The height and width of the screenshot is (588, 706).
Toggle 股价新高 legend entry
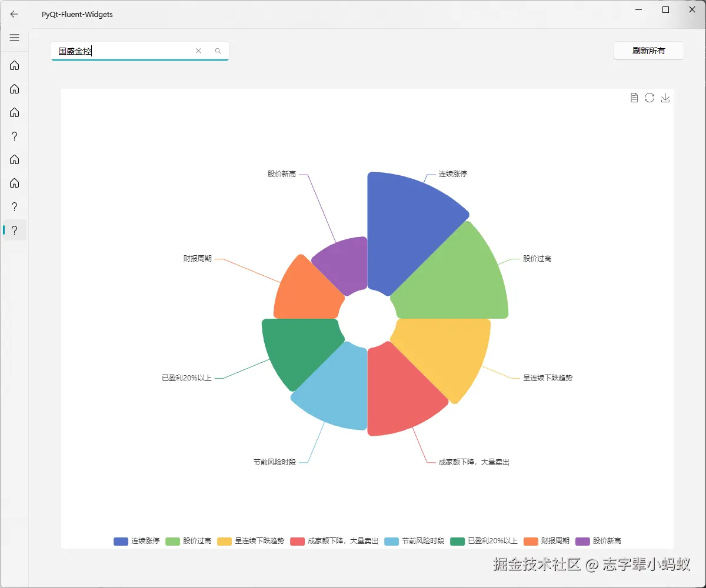tap(598, 541)
